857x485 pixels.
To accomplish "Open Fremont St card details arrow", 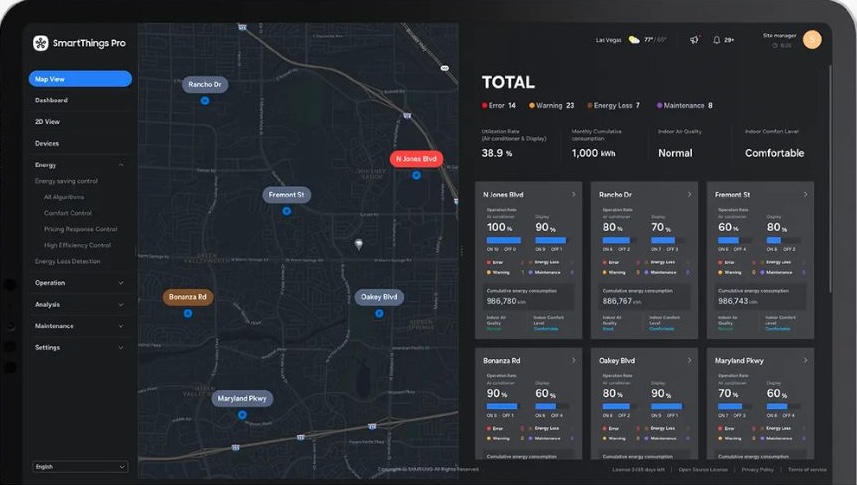I will click(805, 194).
